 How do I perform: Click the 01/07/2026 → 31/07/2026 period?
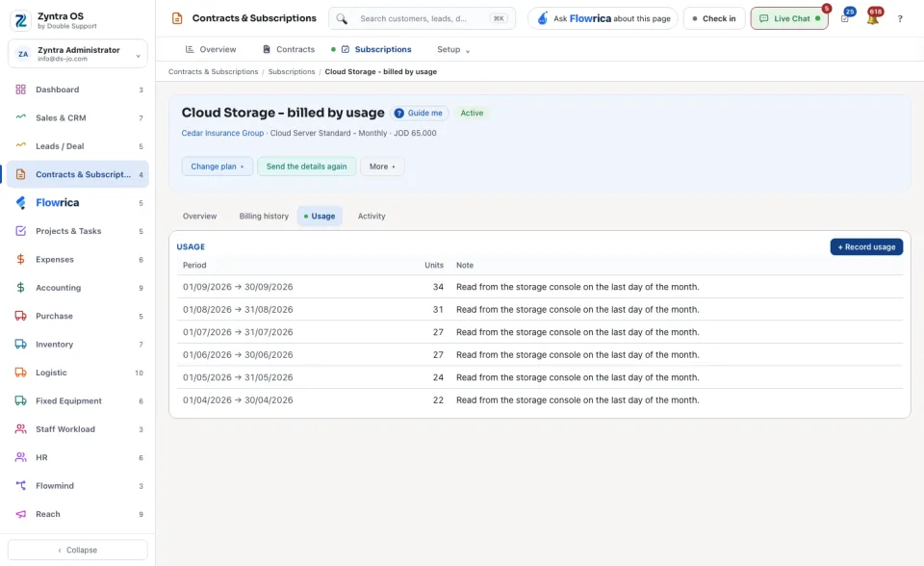coord(238,332)
